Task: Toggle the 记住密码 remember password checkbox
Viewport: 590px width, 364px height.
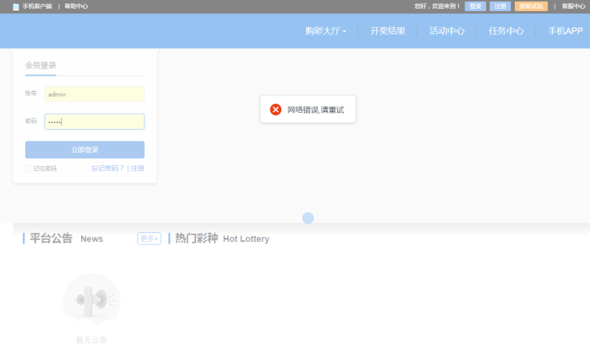Action: (x=29, y=169)
